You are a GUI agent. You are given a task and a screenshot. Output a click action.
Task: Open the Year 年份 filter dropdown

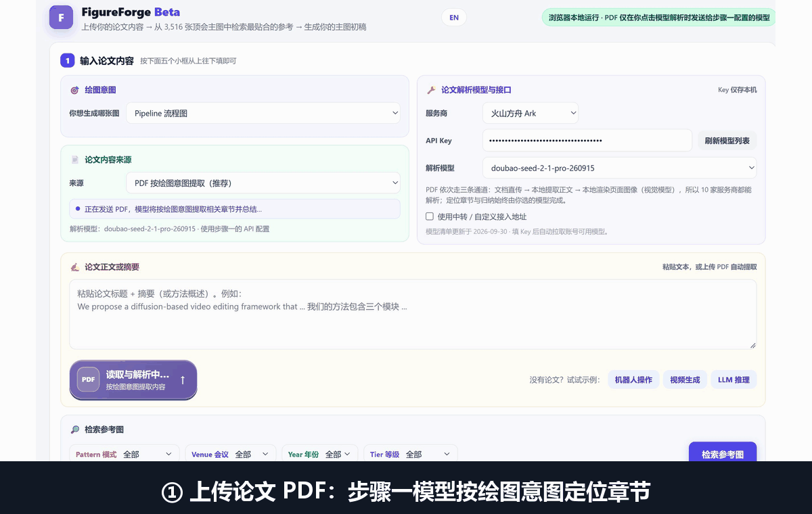[x=319, y=454]
